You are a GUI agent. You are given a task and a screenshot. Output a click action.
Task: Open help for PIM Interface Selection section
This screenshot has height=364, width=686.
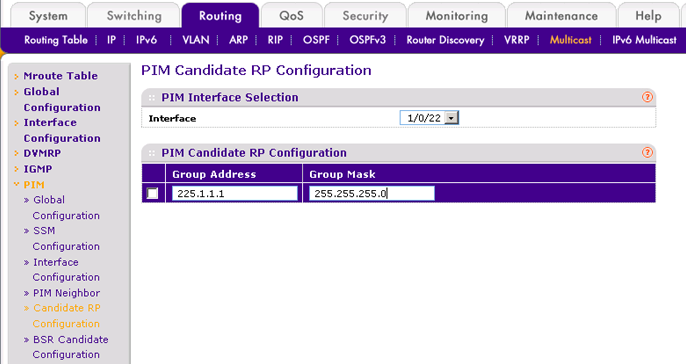[647, 97]
